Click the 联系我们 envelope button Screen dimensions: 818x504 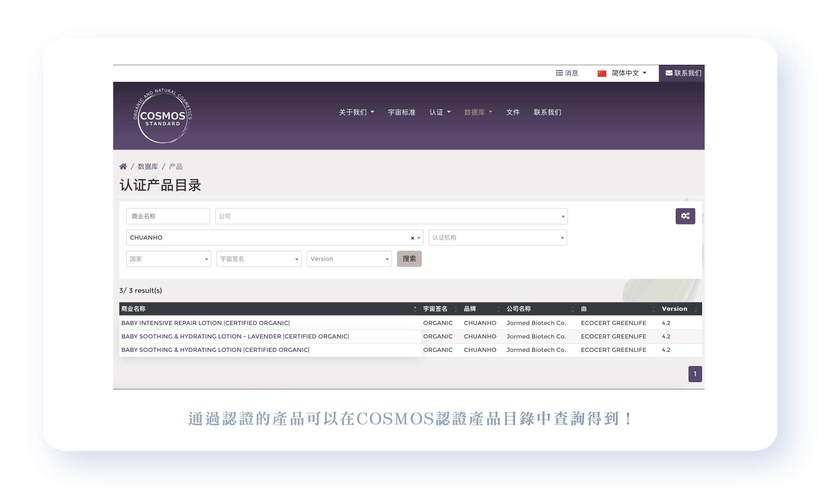coord(682,73)
